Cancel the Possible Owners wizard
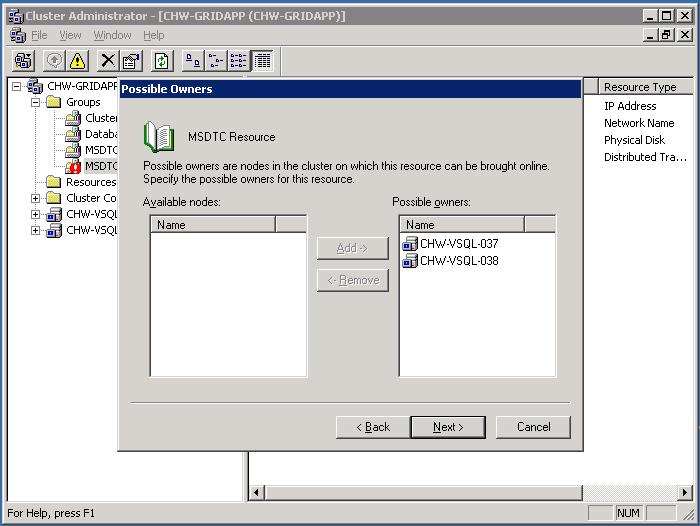Viewport: 700px width, 526px height. (533, 427)
